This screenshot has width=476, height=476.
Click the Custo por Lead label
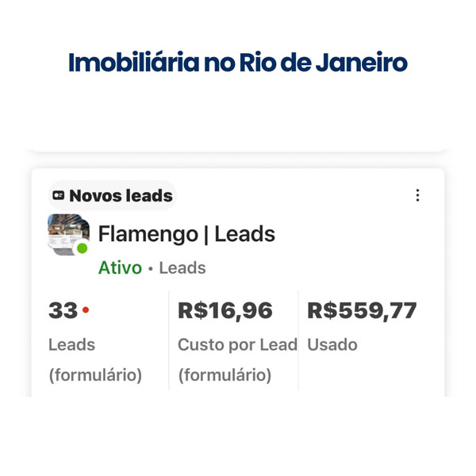(237, 345)
